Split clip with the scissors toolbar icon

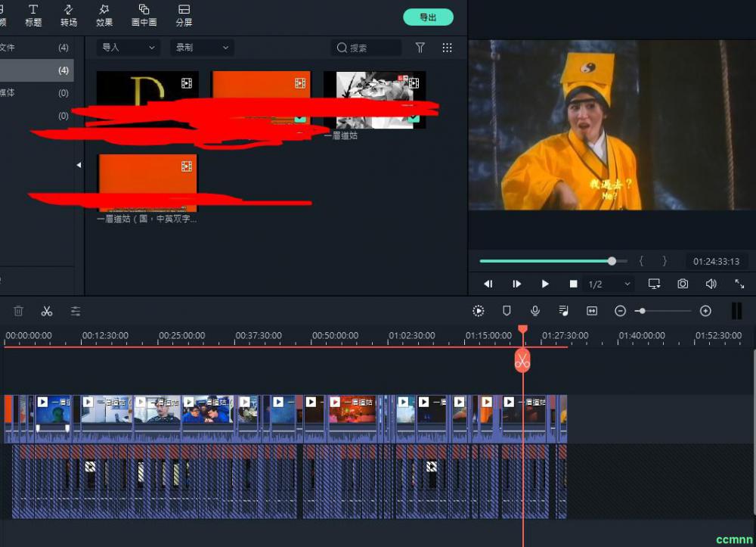tap(47, 311)
